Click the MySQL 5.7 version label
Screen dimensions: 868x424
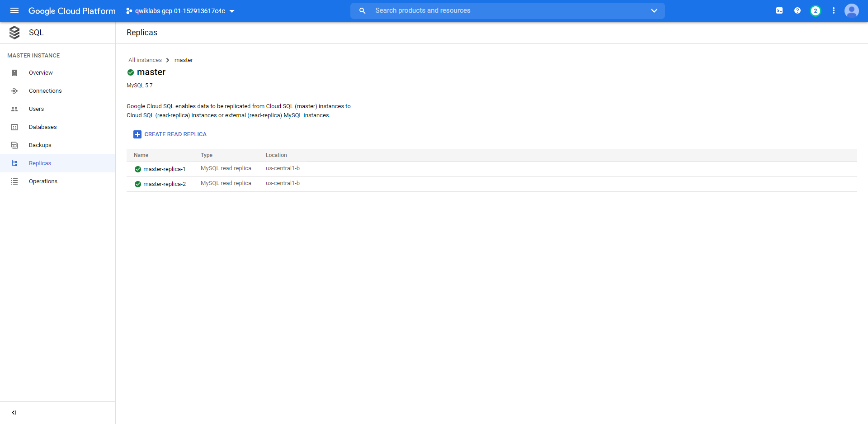(140, 86)
